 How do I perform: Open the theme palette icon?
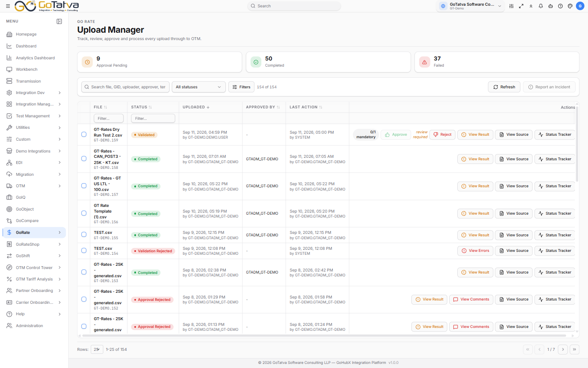click(570, 6)
